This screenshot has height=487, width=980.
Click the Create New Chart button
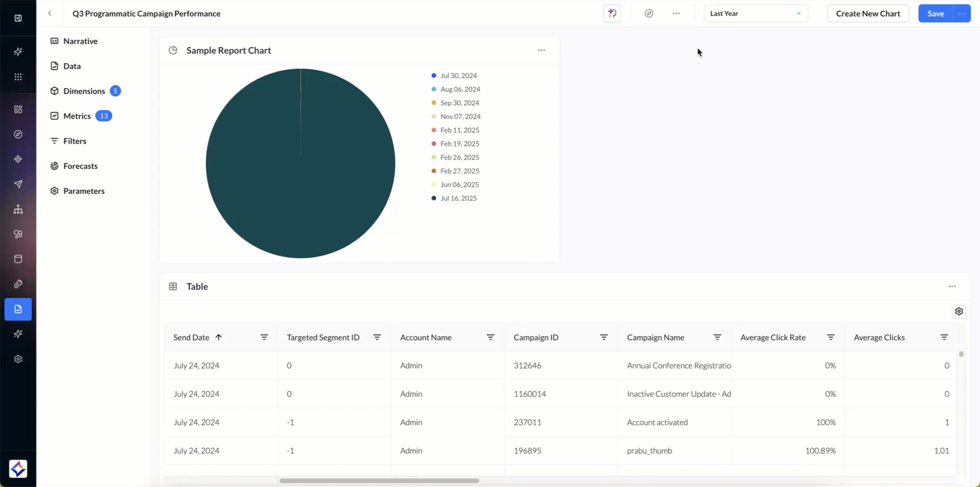pyautogui.click(x=868, y=14)
